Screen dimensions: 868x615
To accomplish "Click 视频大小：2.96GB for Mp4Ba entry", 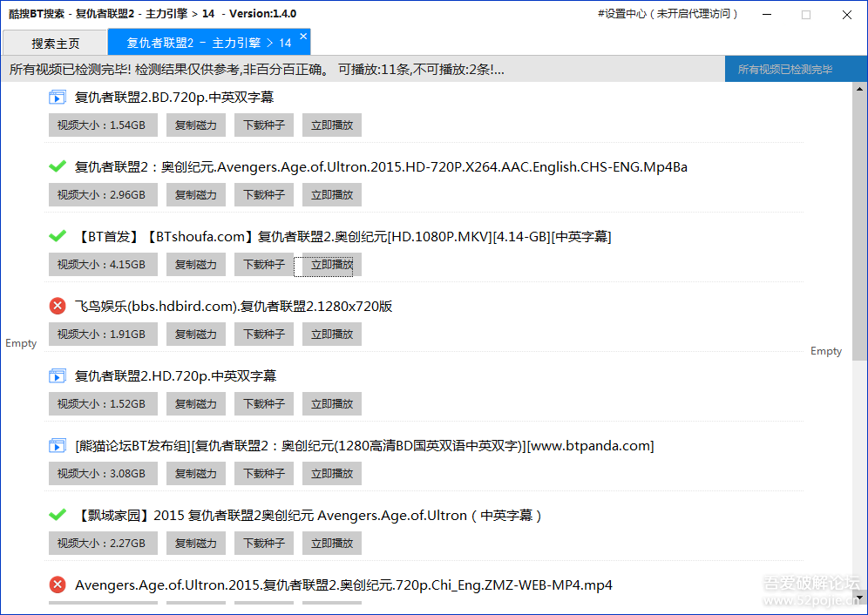I will 103,195.
